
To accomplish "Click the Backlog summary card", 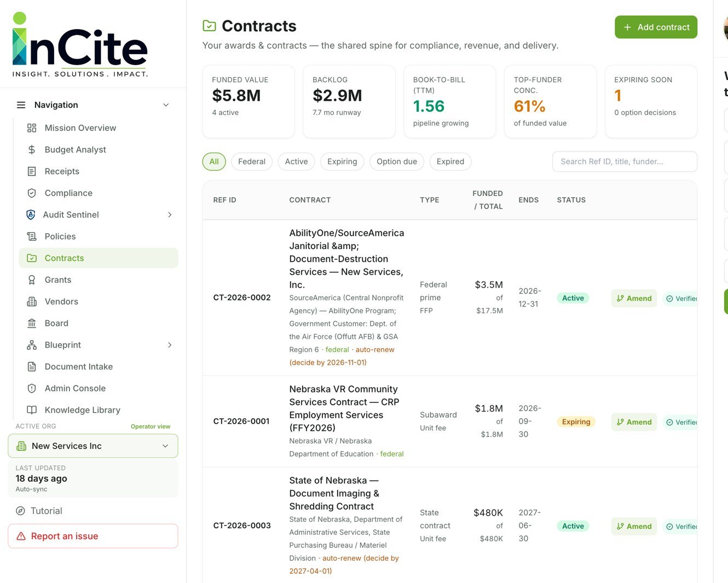I will tap(349, 101).
